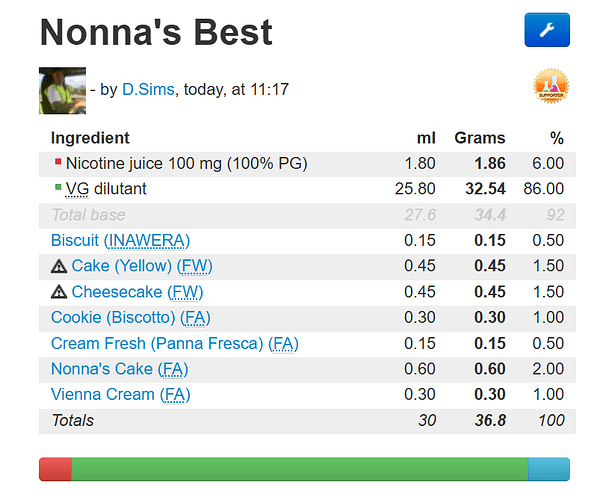
Task: Click the blue flavor segment of bar
Action: (x=548, y=469)
